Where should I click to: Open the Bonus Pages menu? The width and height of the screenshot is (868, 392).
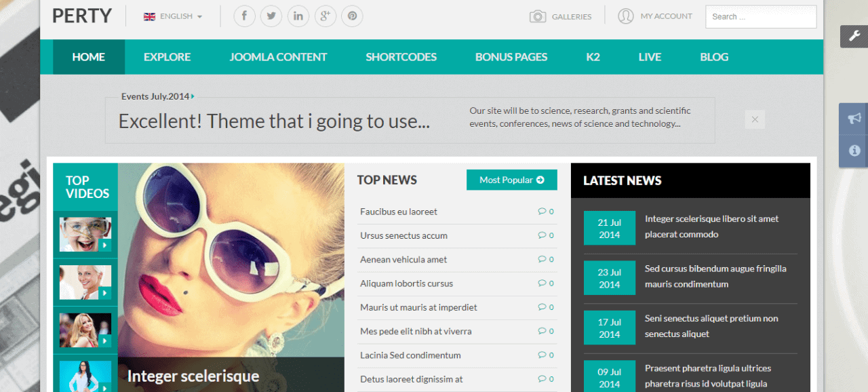511,57
